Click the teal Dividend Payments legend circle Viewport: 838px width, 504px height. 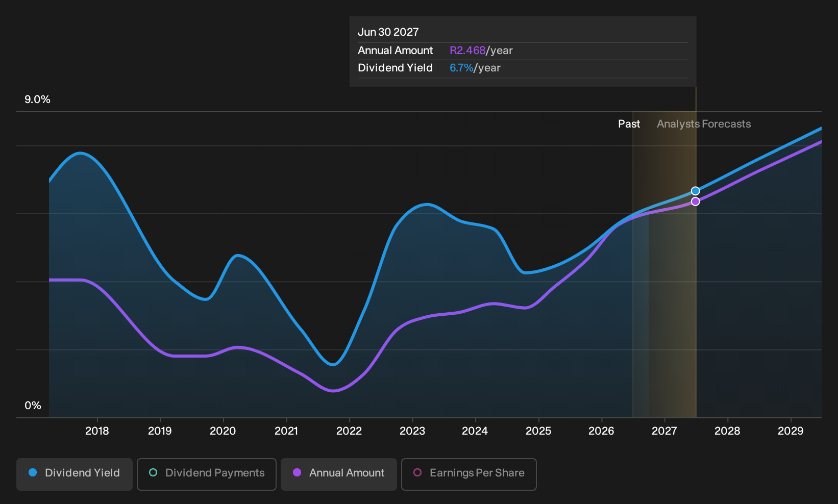pos(153,472)
